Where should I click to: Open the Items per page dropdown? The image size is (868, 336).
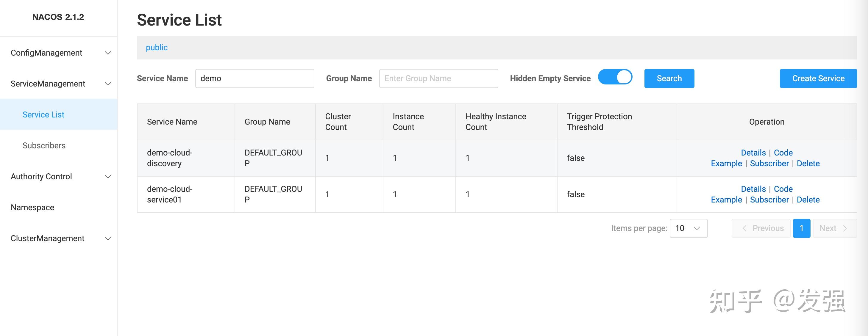(689, 228)
